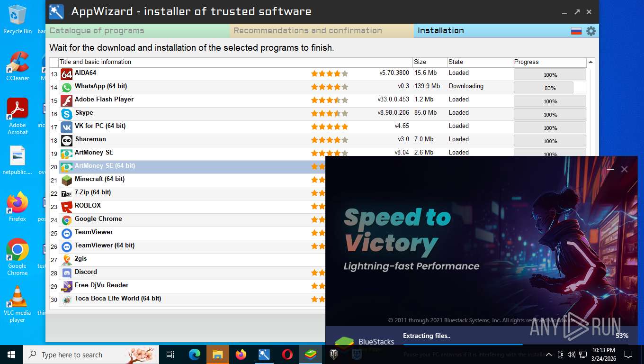Click the 'ArtMoney SE' name in row 19

[94, 152]
